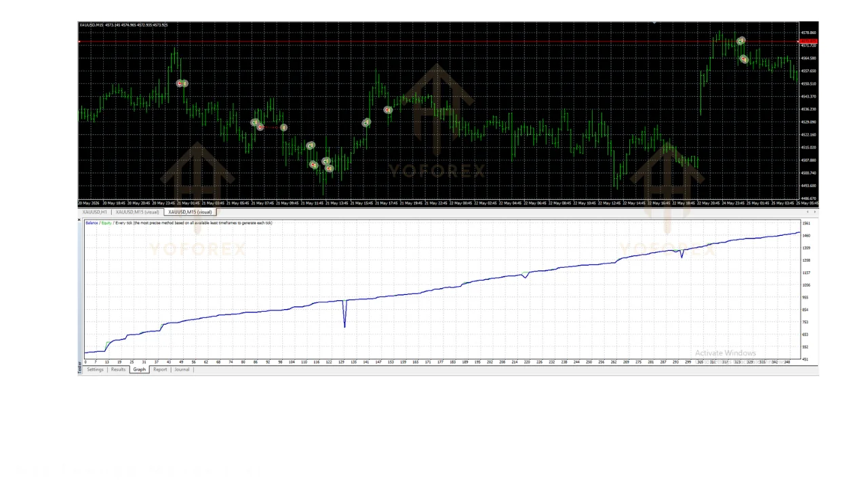The image size is (868, 488).
Task: Click the chart tabs scroll-right arrow
Action: [x=815, y=212]
